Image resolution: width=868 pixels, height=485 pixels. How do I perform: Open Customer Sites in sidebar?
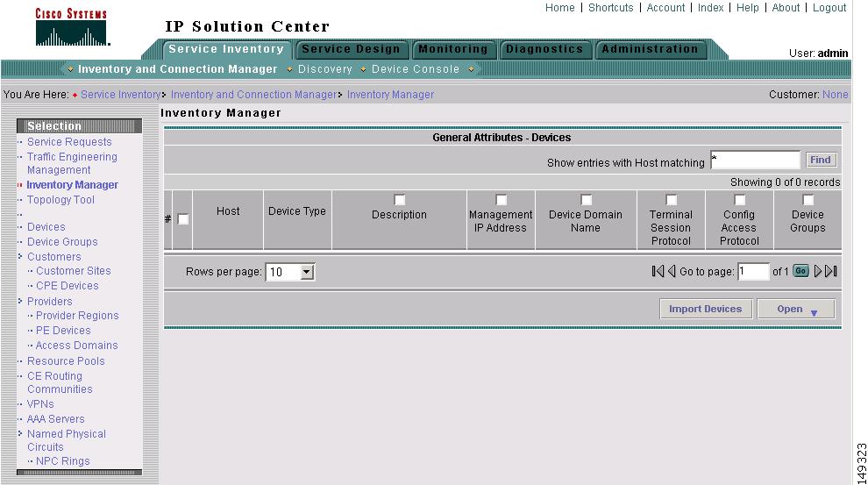pos(73,271)
